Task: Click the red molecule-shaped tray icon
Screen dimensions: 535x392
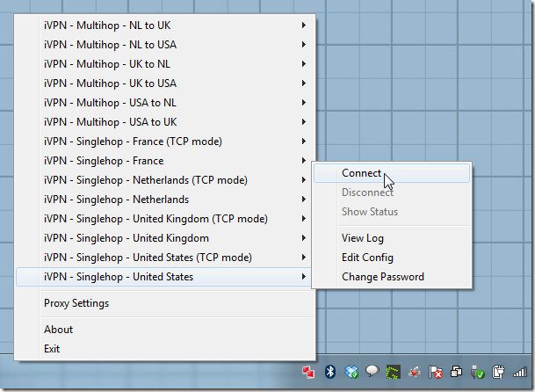Action: (415, 372)
